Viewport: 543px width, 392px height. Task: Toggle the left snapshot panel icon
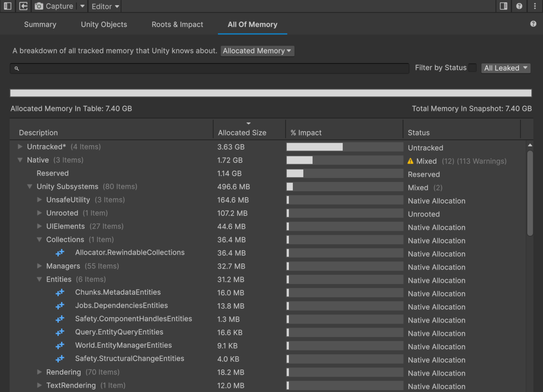8,6
